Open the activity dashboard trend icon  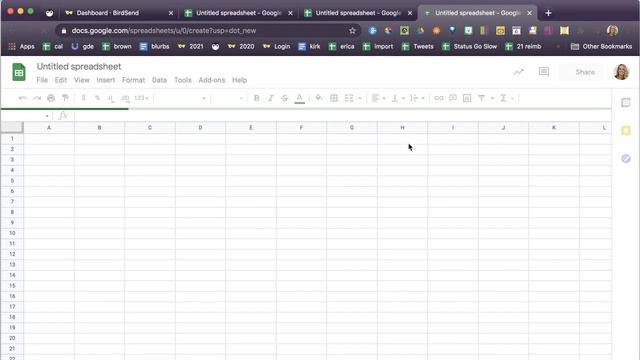[x=518, y=72]
